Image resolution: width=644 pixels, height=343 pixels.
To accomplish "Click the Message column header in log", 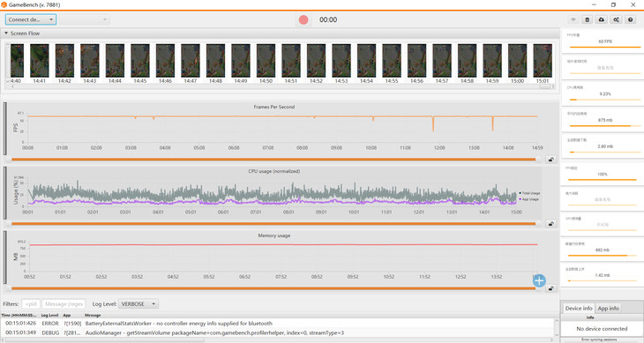I will point(93,315).
